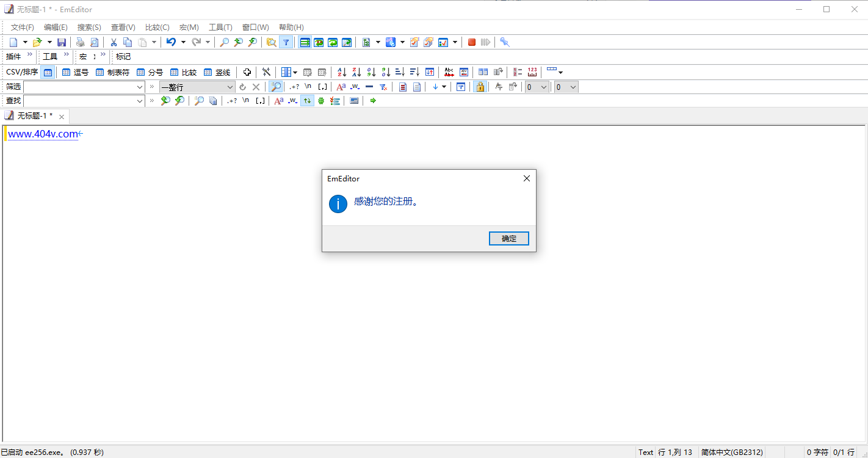Open the 比较(C) menu
The image size is (868, 458).
pyautogui.click(x=157, y=27)
